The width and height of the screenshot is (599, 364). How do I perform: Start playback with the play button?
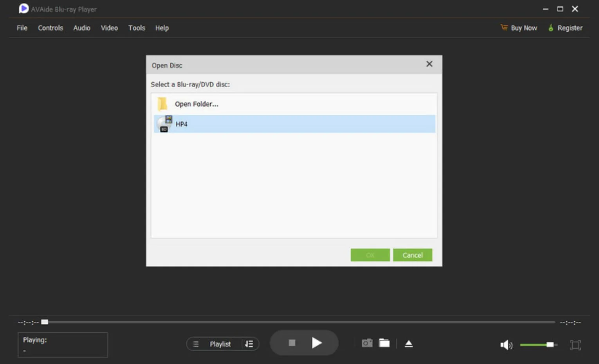coord(317,343)
